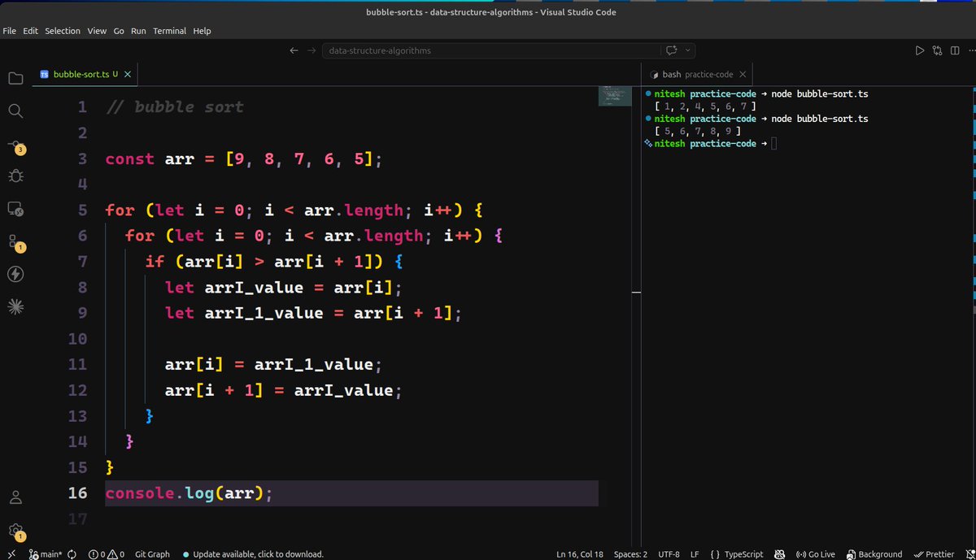Open the editor More Actions ellipsis
The image size is (976, 560).
[x=970, y=50]
